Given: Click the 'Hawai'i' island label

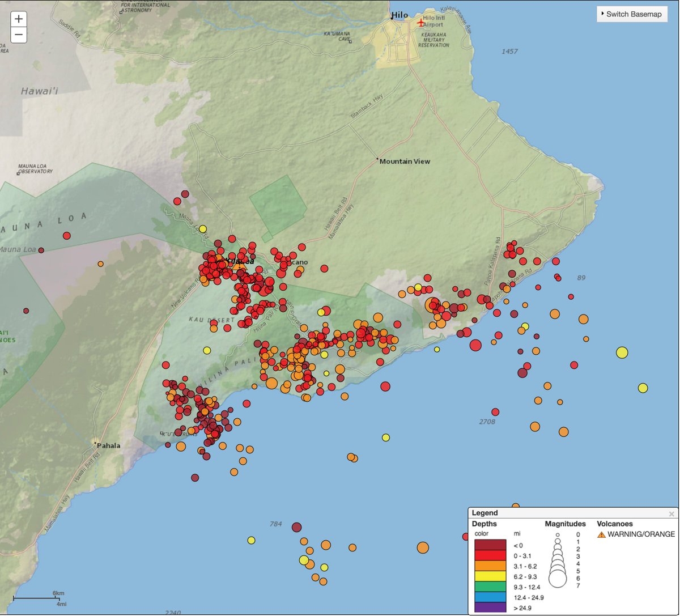Looking at the screenshot, I should 40,91.
